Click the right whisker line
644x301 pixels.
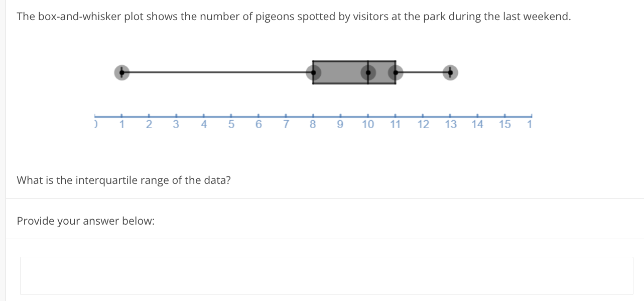423,72
